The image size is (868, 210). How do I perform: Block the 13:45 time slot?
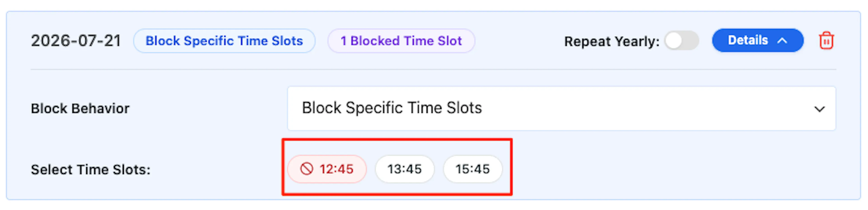point(405,169)
